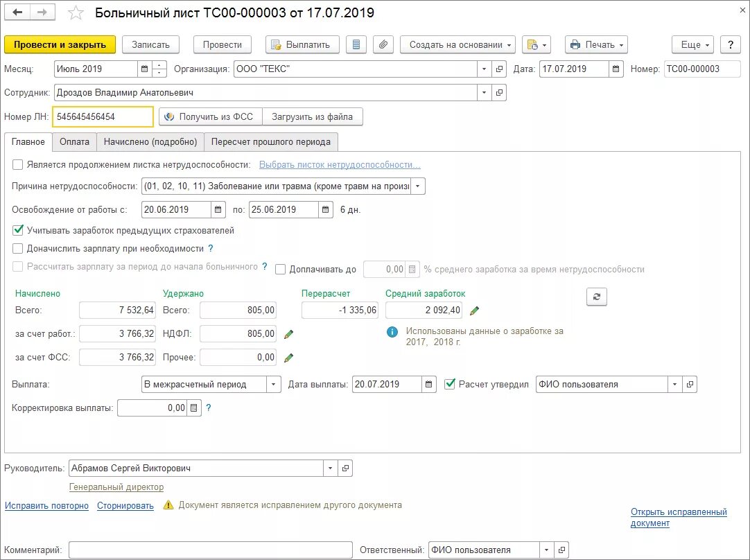Switch to Главное tab
This screenshot has height=560, width=750.
(28, 141)
